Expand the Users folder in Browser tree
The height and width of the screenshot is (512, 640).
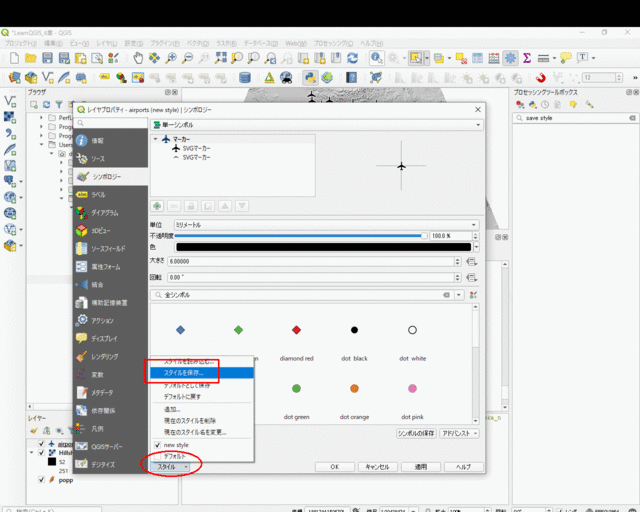[42, 145]
